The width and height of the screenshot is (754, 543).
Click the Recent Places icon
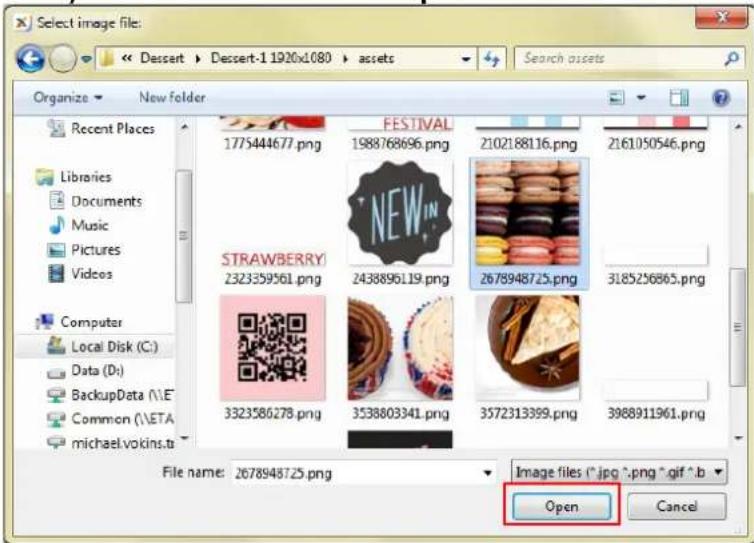point(56,128)
